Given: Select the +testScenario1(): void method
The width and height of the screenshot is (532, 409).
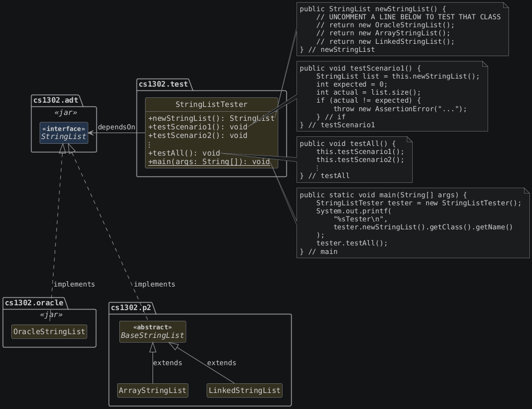Looking at the screenshot, I should (x=198, y=127).
